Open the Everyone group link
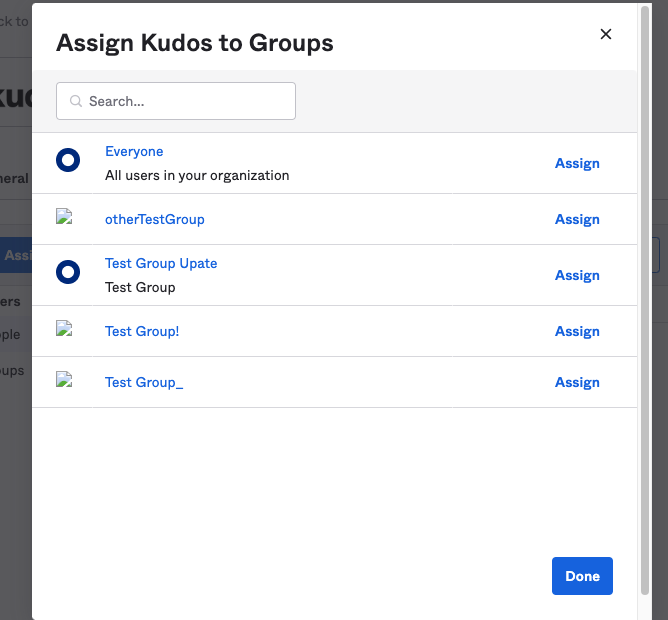Screen dimensions: 668x620 pyautogui.click(x=134, y=152)
